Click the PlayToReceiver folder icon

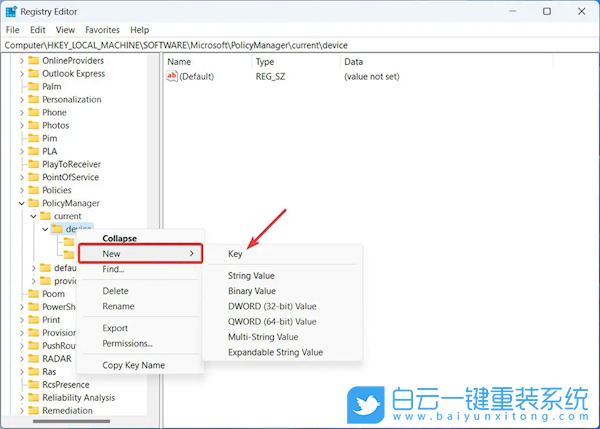34,164
